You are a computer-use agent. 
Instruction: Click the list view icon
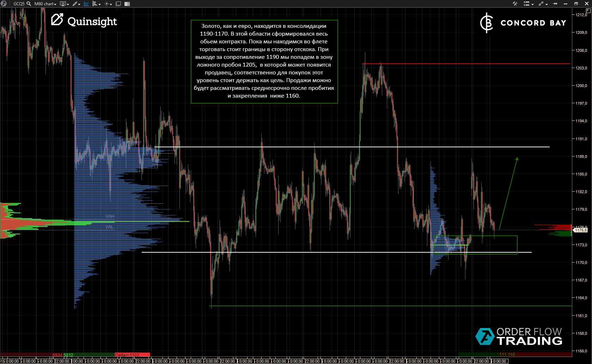coord(527,4)
